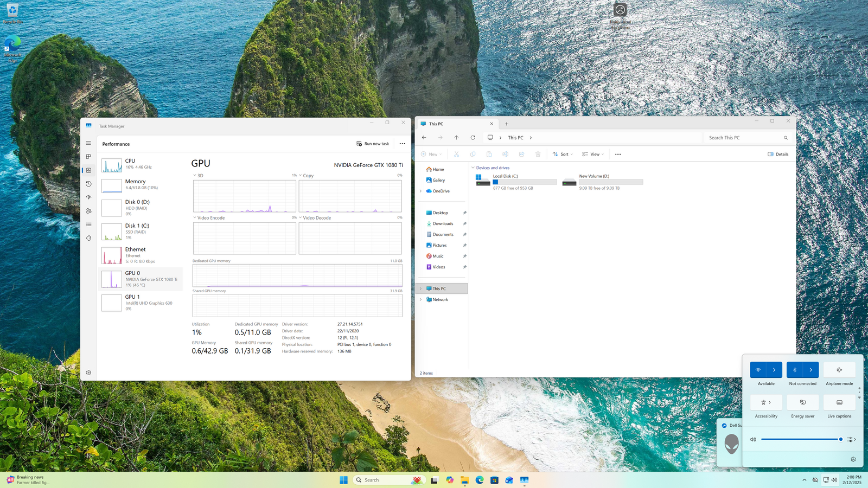The height and width of the screenshot is (488, 868).
Task: Click the Users icon in Task Manager
Action: point(88,211)
